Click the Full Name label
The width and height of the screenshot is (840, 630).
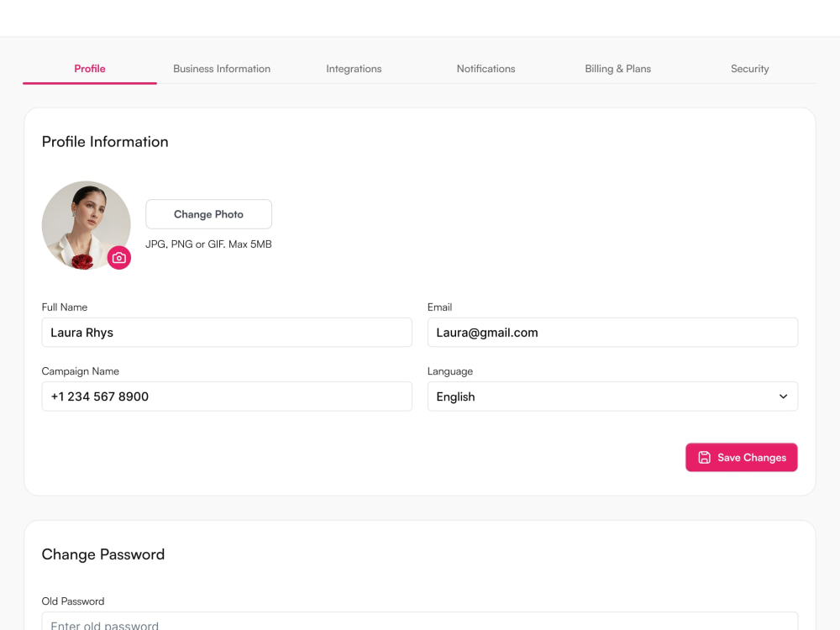click(x=65, y=307)
